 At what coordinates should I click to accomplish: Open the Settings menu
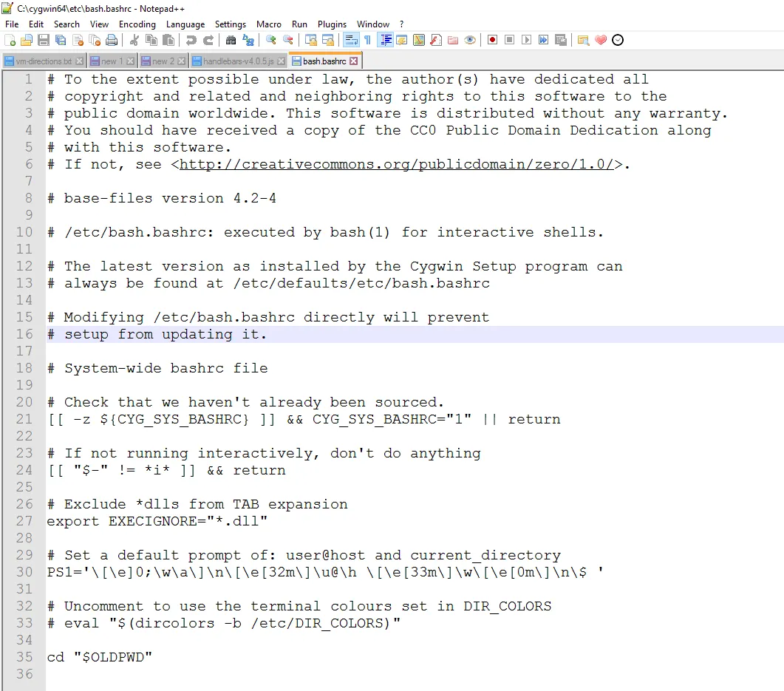(x=230, y=24)
